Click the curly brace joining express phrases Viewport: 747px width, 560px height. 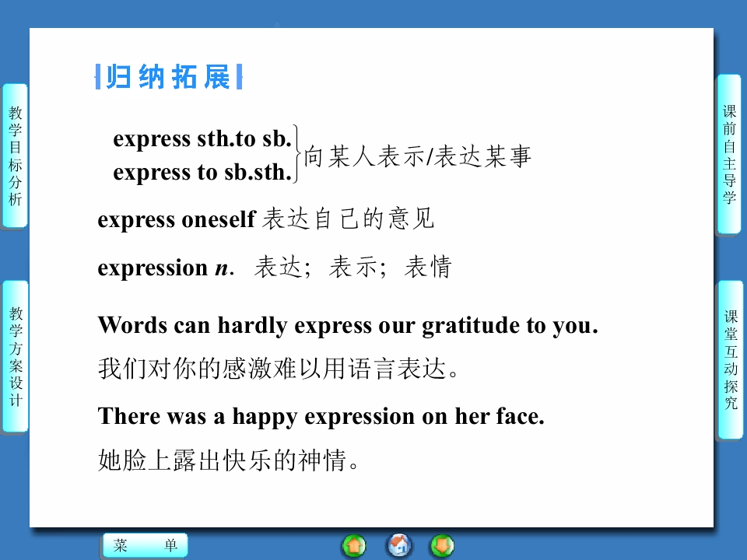click(298, 156)
